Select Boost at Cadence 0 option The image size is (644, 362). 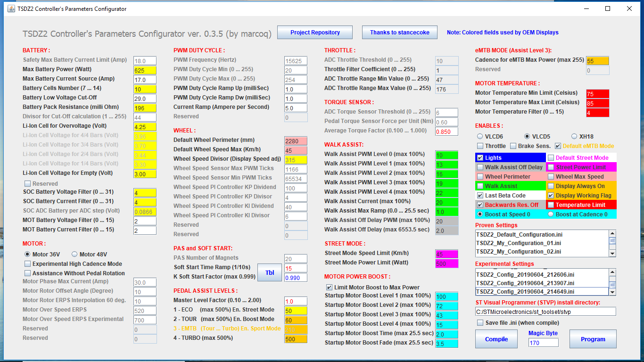coord(551,214)
